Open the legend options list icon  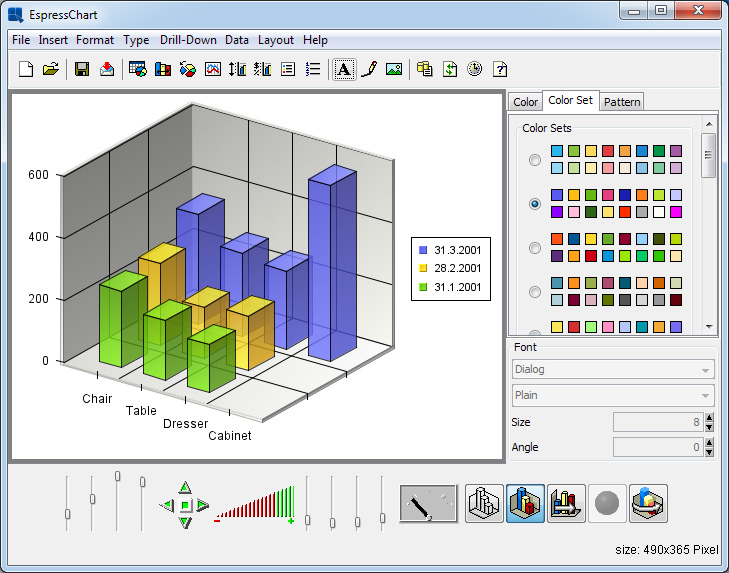click(288, 69)
